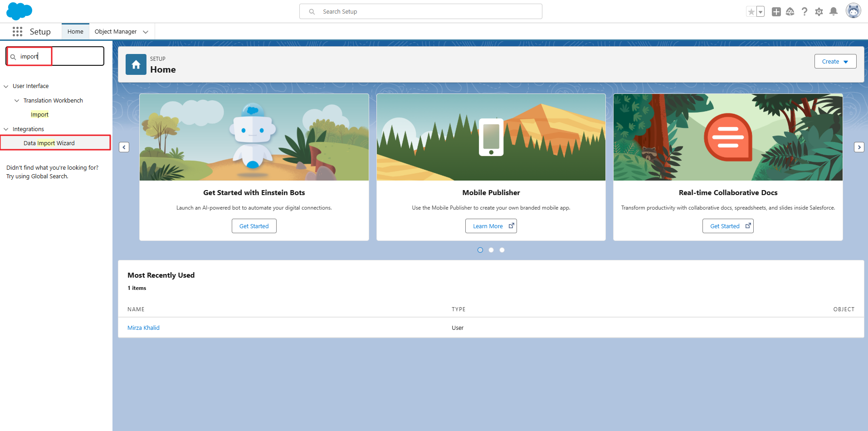The image size is (868, 431).
Task: Click the Salesforce cloud logo
Action: click(19, 11)
